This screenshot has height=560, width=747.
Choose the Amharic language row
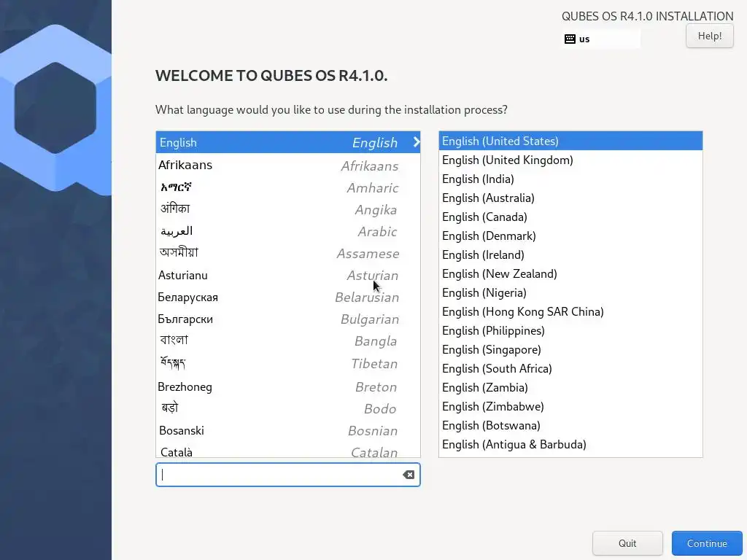click(x=287, y=187)
